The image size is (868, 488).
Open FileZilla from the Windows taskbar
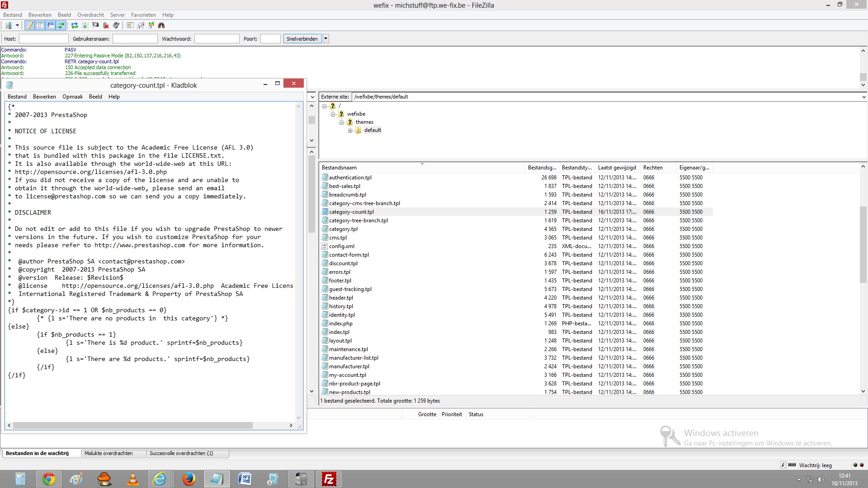point(329,479)
